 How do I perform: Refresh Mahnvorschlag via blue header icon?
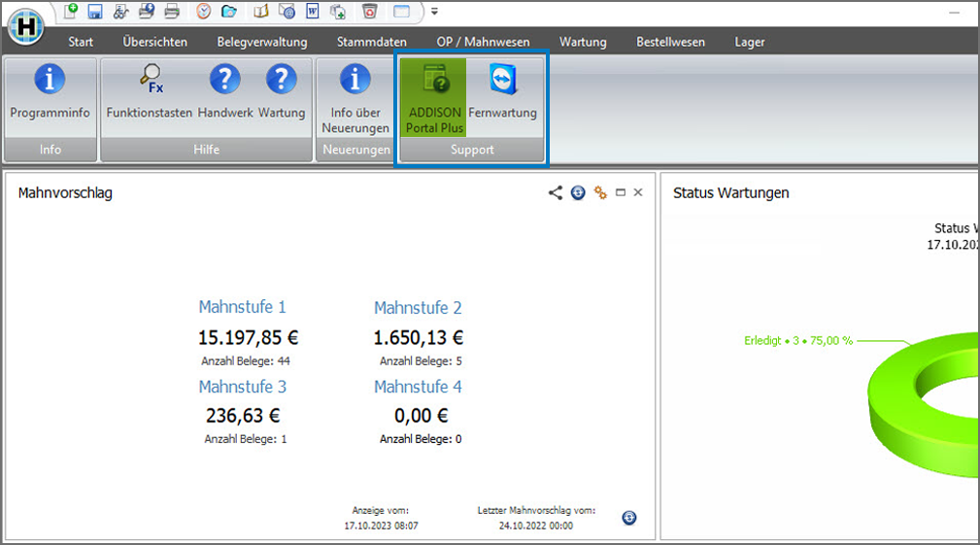pyautogui.click(x=578, y=192)
